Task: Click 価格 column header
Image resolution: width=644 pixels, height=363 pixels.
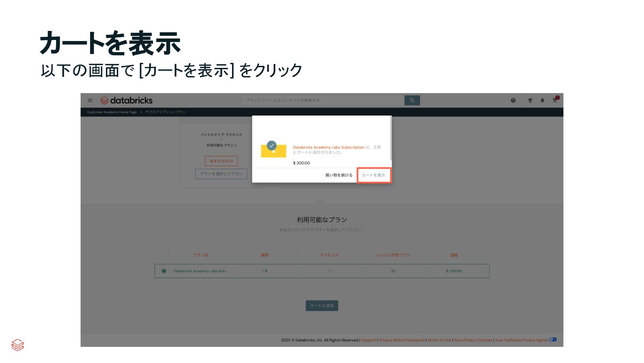Action: pyautogui.click(x=454, y=255)
